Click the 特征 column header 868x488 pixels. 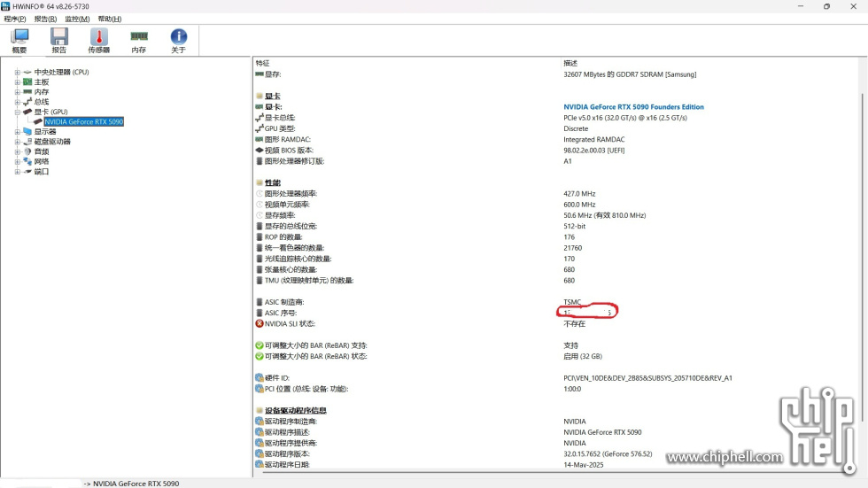tap(262, 63)
